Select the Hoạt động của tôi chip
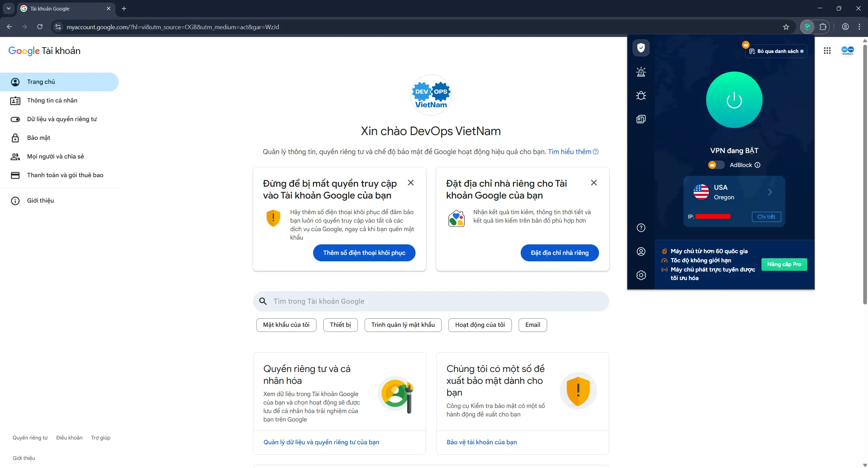Screen dimensions: 868x468 (480, 325)
